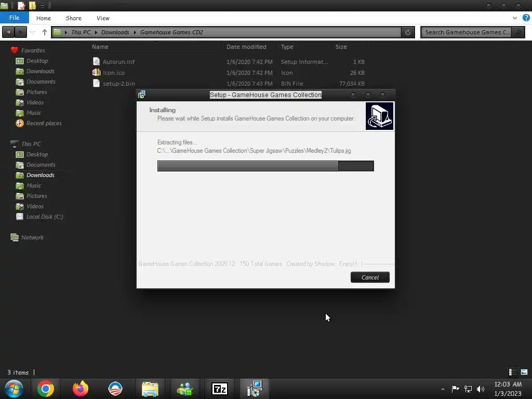Open Desktop under This PC
This screenshot has width=532, height=399.
click(37, 154)
